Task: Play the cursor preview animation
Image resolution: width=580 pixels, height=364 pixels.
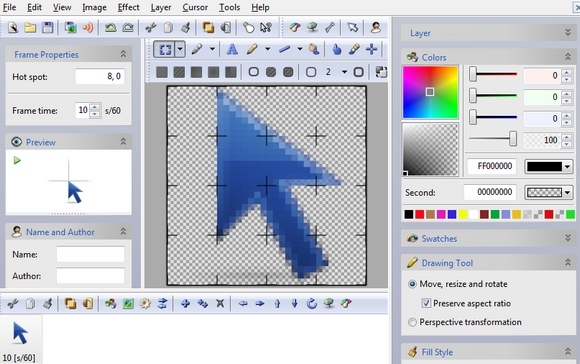Action: [17, 161]
